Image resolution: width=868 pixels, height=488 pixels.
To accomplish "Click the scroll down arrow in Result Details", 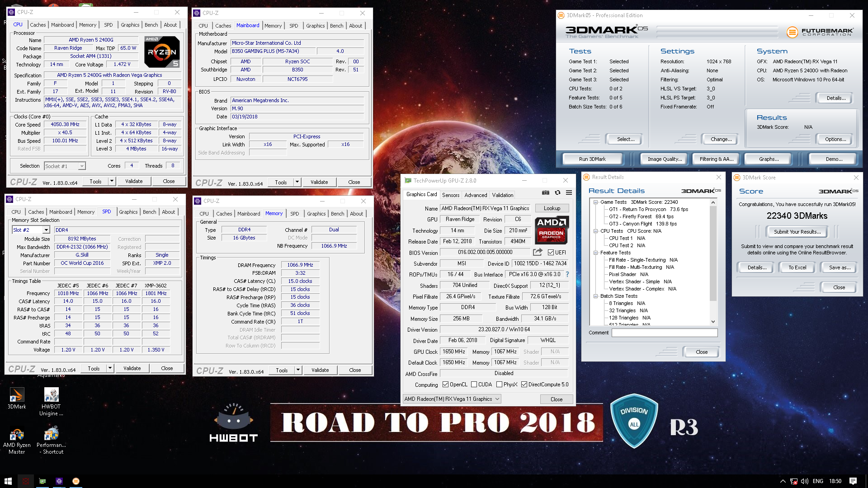I will tap(713, 322).
